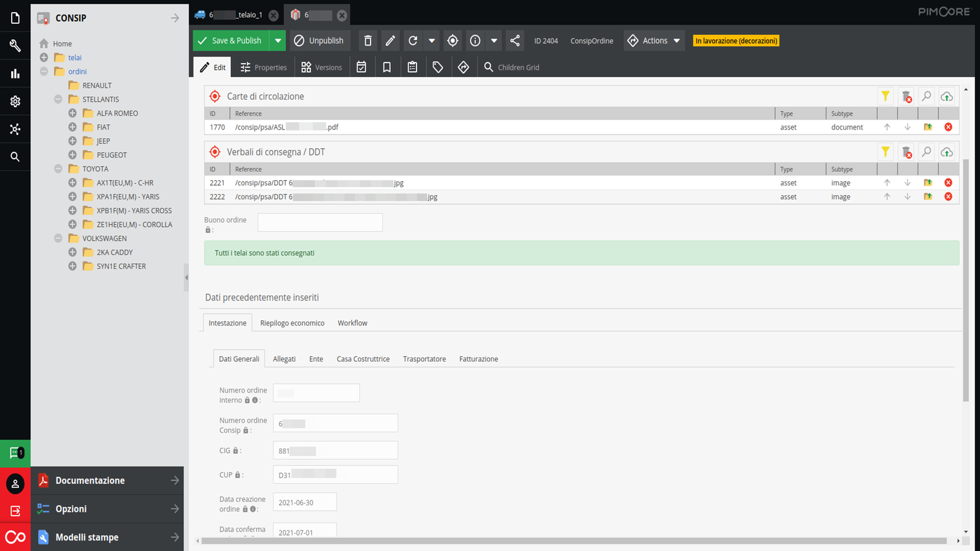
Task: Open the Tools wrench icon in sidebar
Action: (15, 46)
